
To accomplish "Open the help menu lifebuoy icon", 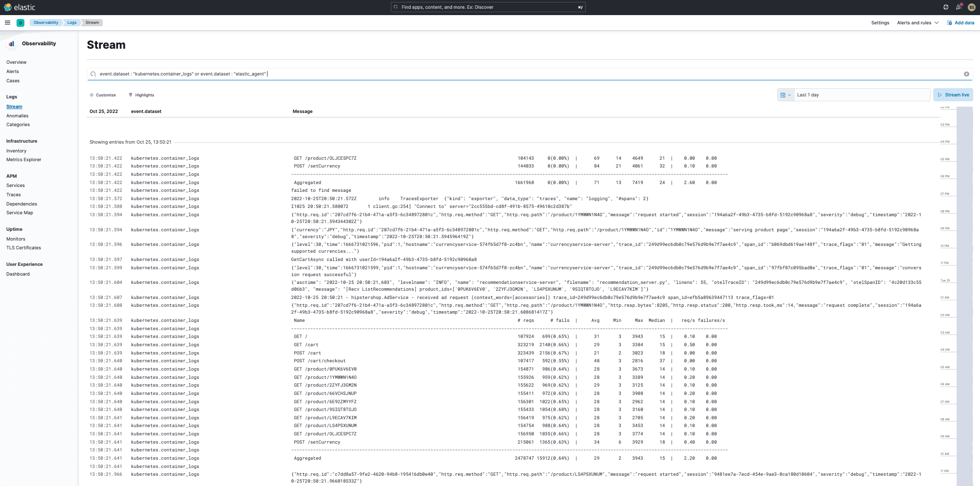I will (945, 7).
